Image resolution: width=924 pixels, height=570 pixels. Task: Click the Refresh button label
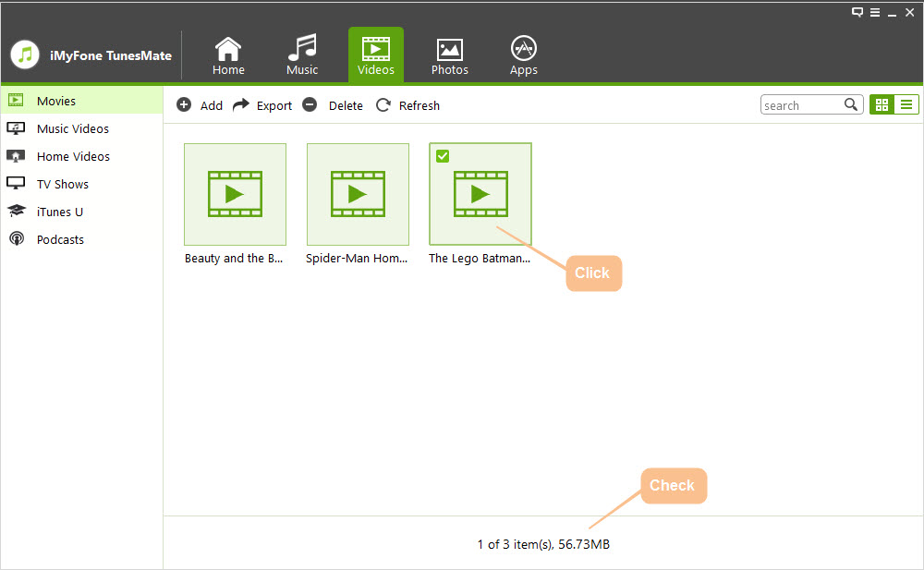tap(419, 105)
